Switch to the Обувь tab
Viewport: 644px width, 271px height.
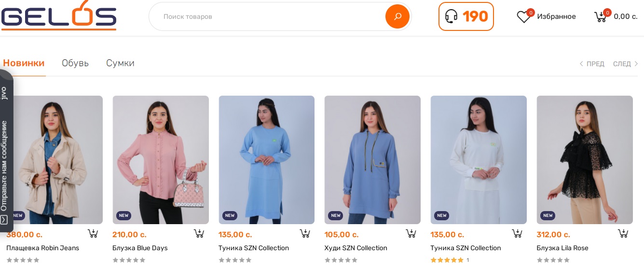coord(75,63)
